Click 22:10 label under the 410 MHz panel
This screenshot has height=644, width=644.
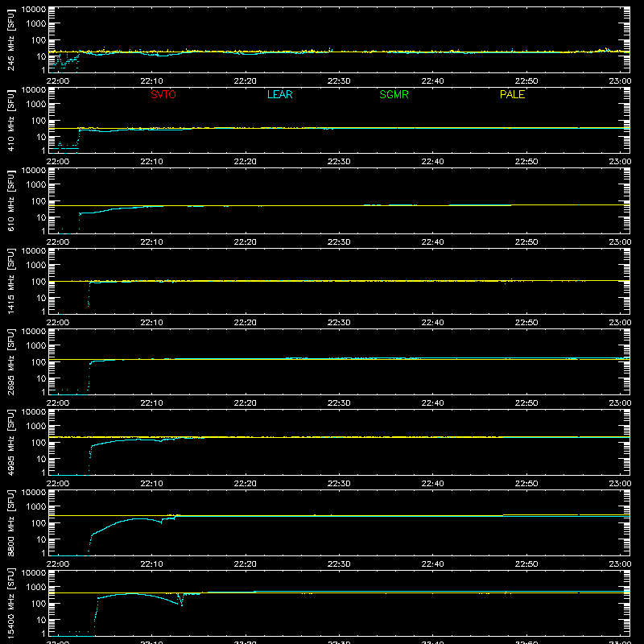coord(151,162)
